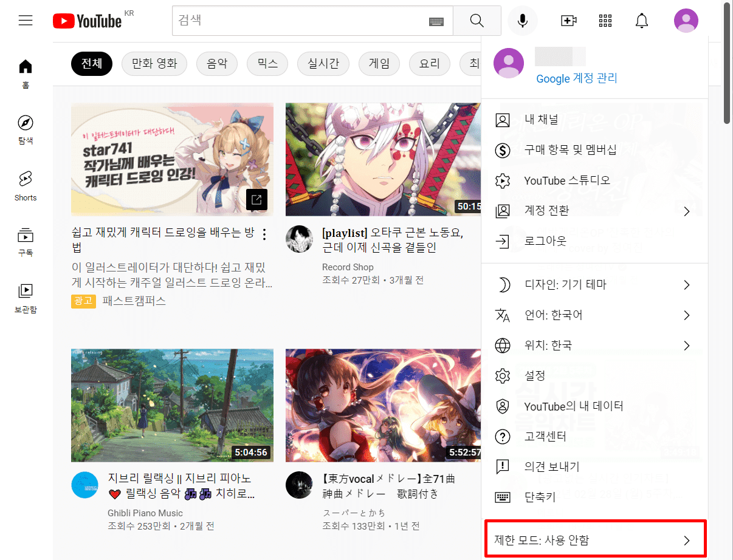Open the ad's external link icon on thumbnail
733x560 pixels.
tap(256, 199)
